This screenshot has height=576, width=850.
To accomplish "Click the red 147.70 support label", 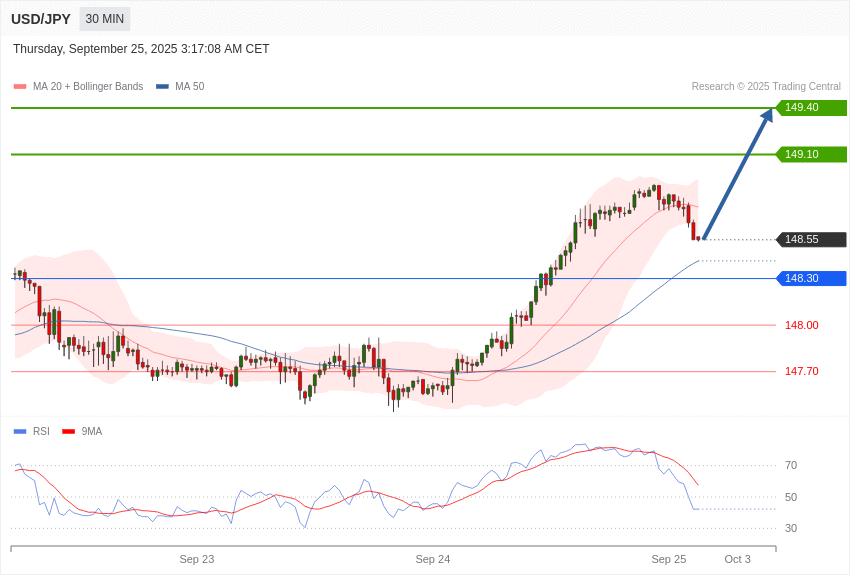I will tap(801, 371).
